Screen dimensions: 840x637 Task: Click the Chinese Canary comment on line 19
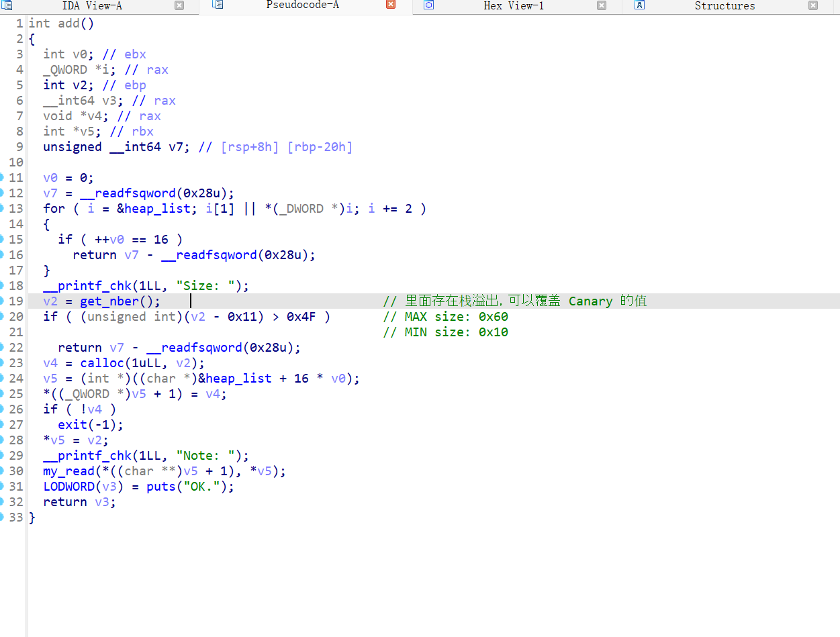[515, 301]
